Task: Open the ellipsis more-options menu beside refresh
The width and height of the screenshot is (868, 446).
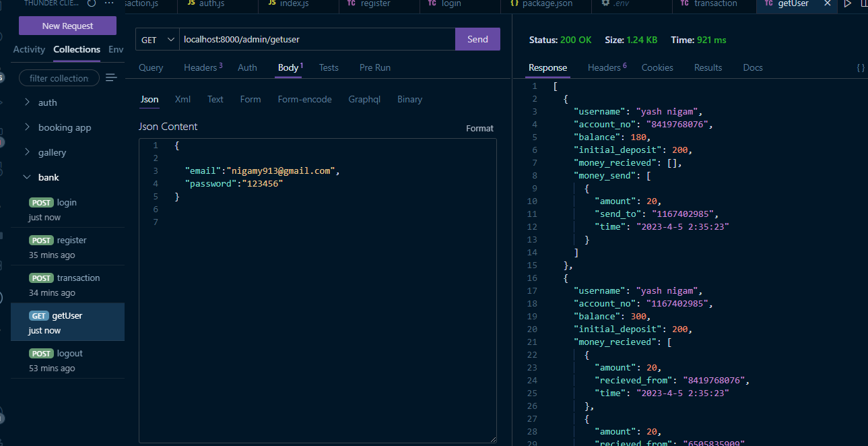Action: click(109, 4)
